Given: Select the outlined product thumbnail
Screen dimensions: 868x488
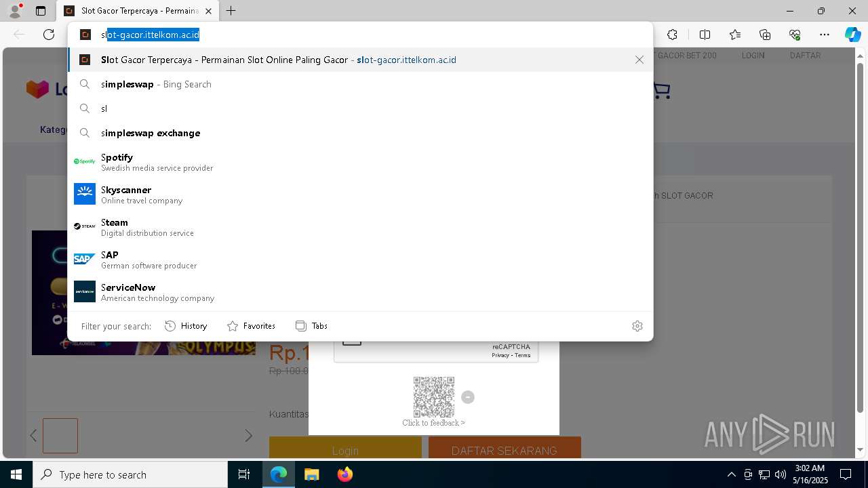Looking at the screenshot, I should pyautogui.click(x=60, y=436).
